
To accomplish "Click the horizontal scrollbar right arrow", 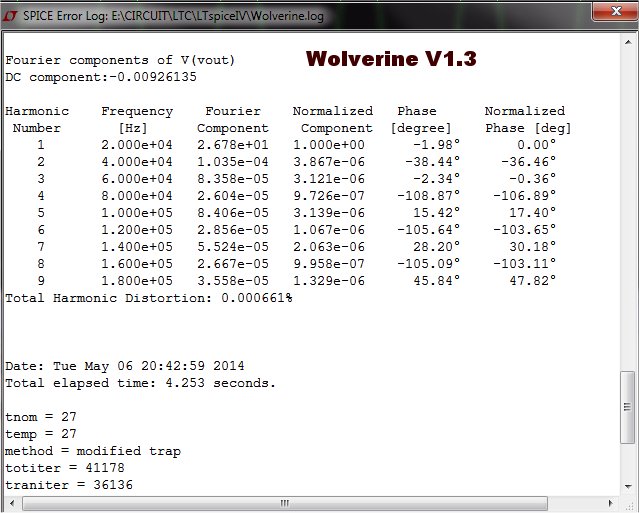I will pos(610,503).
